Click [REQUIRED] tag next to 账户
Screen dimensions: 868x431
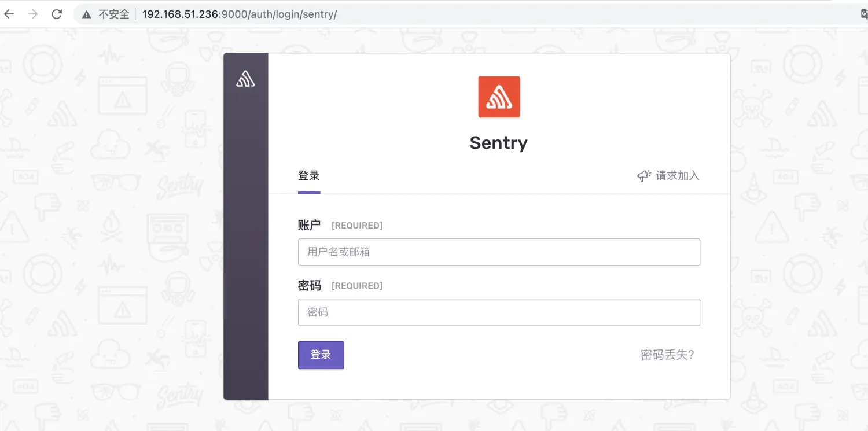coord(357,226)
